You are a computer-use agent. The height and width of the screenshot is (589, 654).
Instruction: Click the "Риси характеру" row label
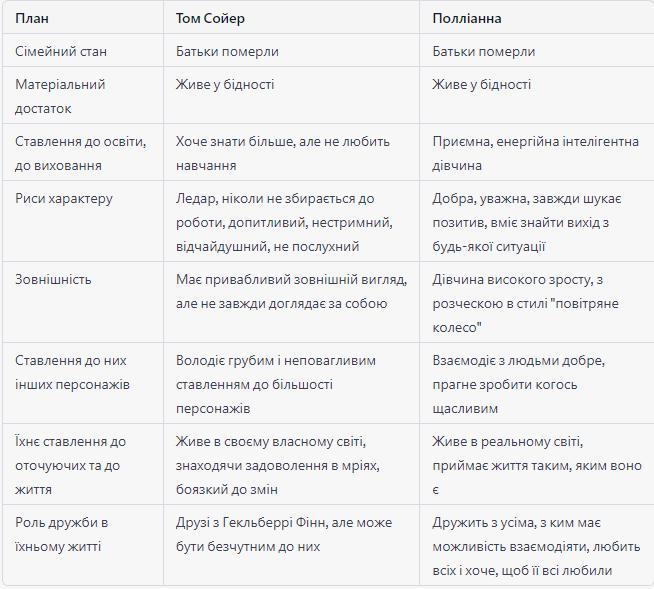tap(64, 198)
